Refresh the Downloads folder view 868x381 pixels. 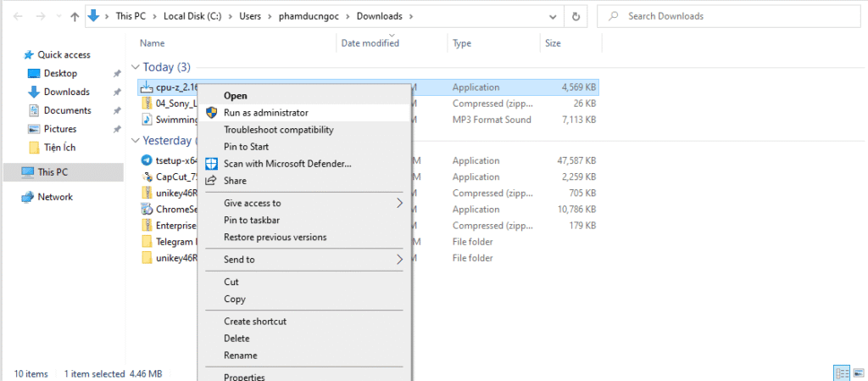(576, 16)
